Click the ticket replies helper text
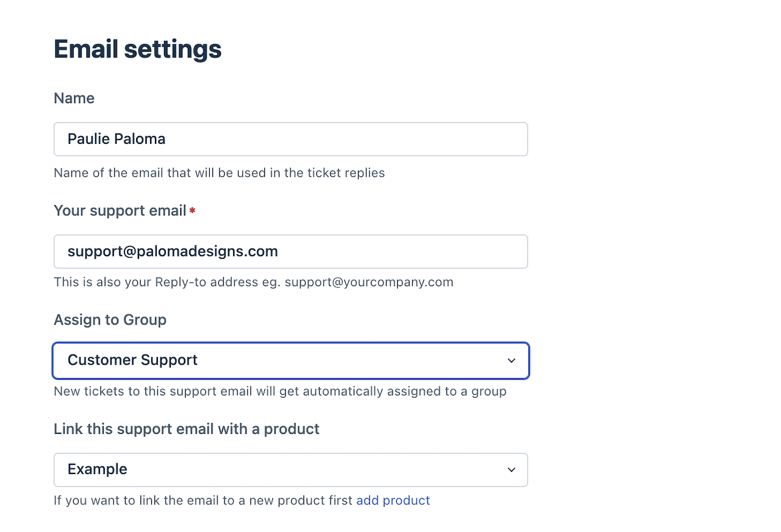This screenshot has width=781, height=532. pos(219,173)
